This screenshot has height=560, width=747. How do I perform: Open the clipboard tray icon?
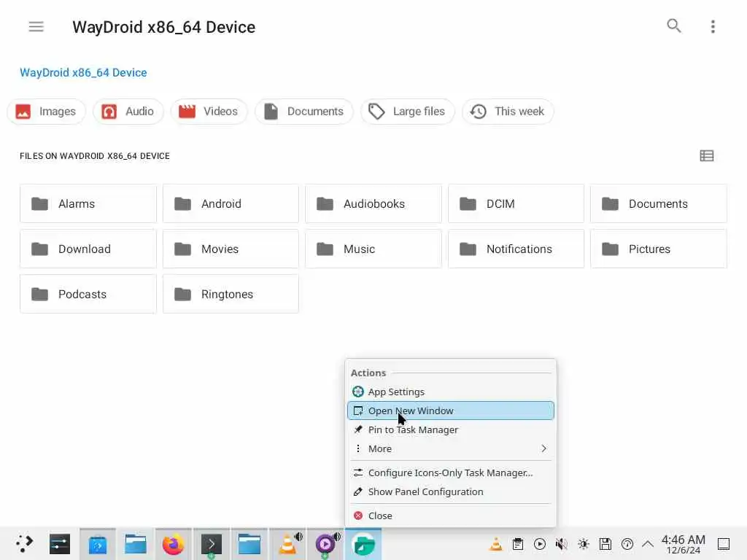pyautogui.click(x=518, y=544)
